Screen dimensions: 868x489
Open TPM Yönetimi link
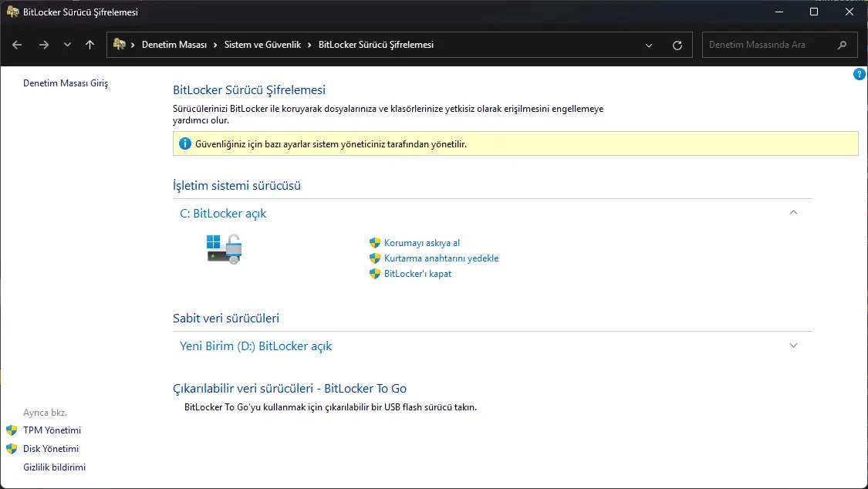tap(52, 430)
